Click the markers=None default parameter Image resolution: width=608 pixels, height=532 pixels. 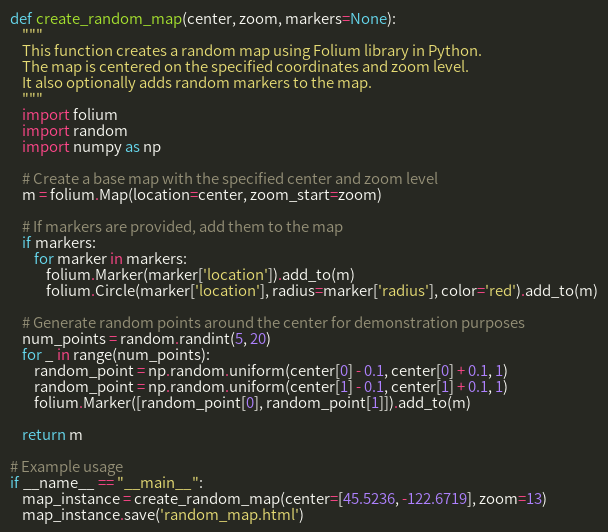pyautogui.click(x=336, y=19)
